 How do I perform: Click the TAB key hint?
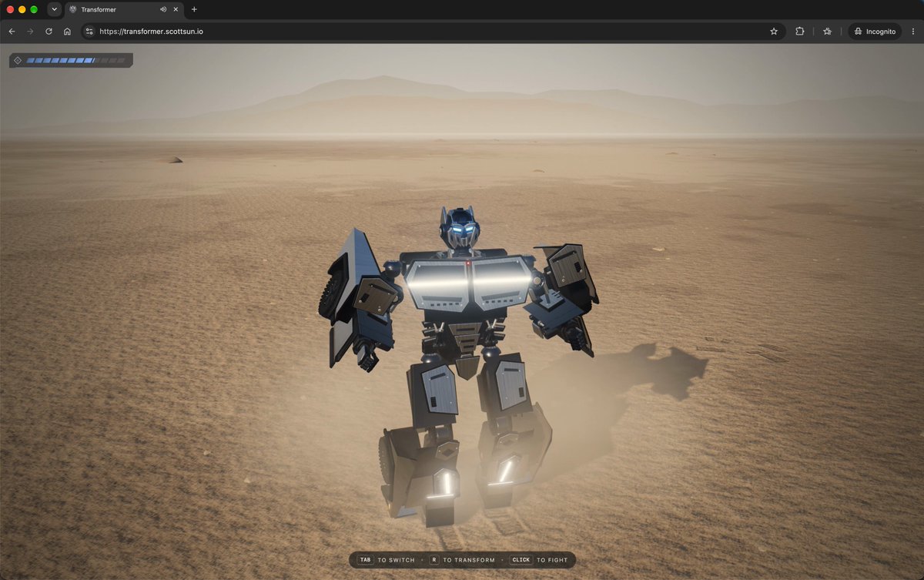(366, 560)
